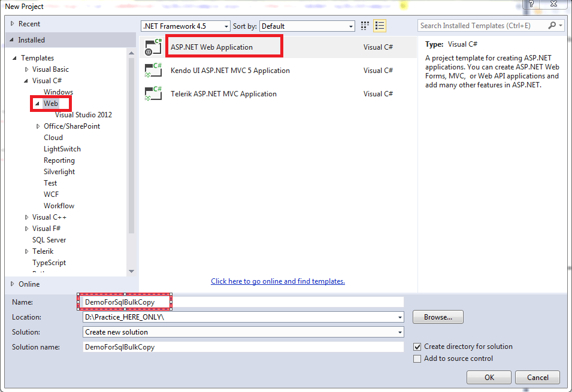Viewport: 572px width, 392px height.
Task: Select the Cloud template category
Action: 53,138
